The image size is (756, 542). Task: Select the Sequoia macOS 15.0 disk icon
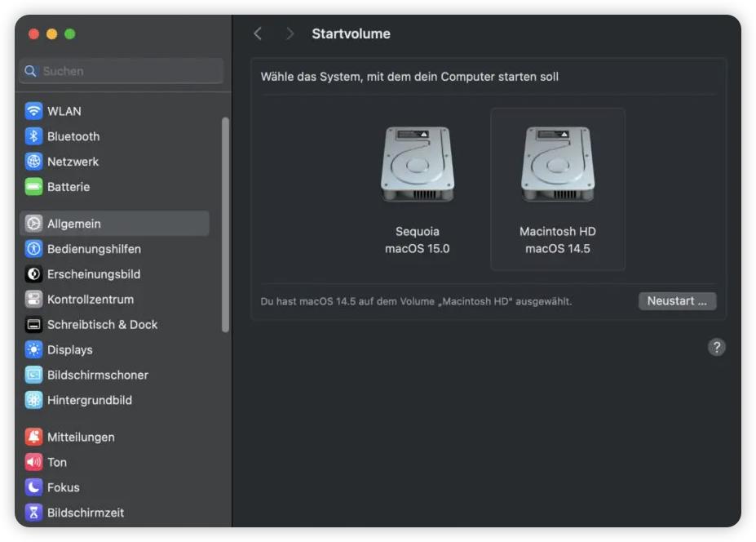(x=418, y=164)
